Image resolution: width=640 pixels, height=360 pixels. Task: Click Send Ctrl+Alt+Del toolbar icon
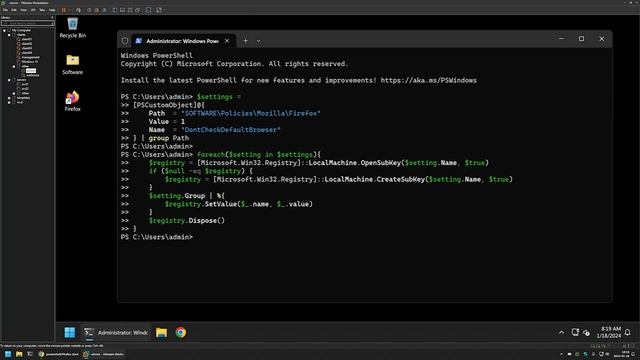click(x=78, y=10)
